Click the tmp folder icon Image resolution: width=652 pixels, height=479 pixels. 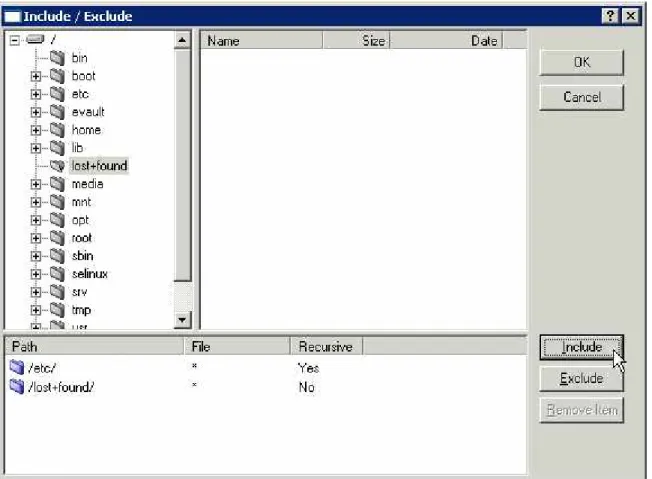57,310
